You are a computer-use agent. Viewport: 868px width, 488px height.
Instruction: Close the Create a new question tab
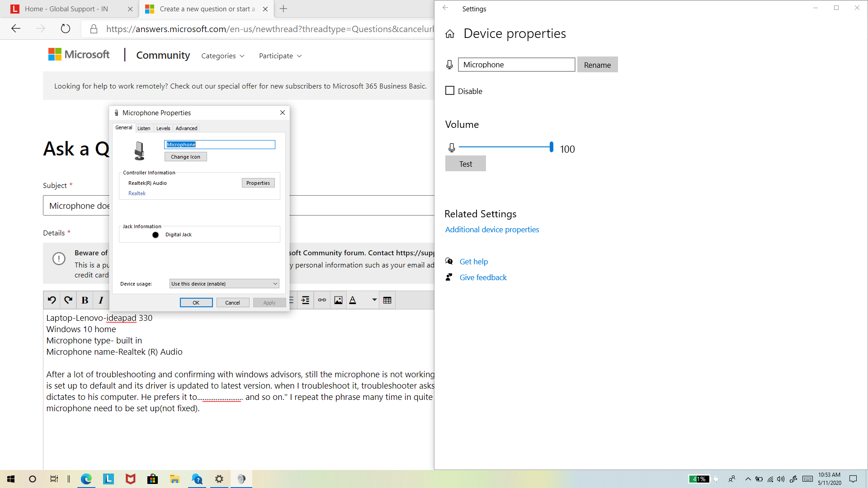click(x=265, y=9)
